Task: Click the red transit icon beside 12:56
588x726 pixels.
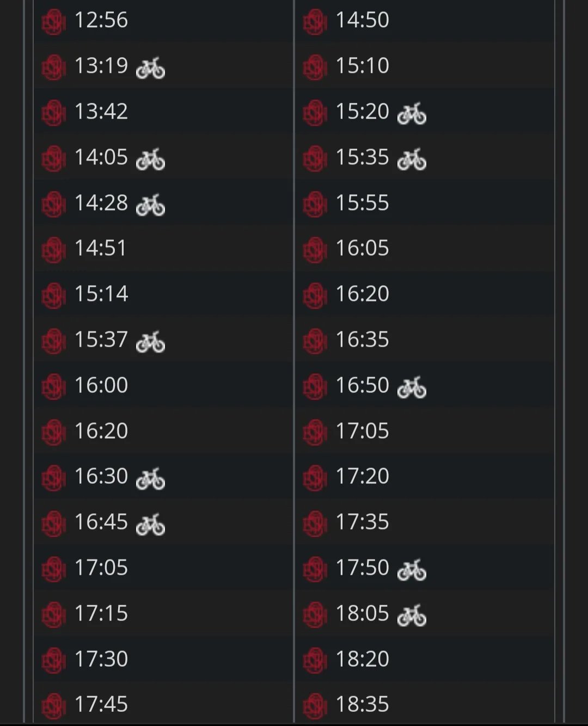Action: 53,22
